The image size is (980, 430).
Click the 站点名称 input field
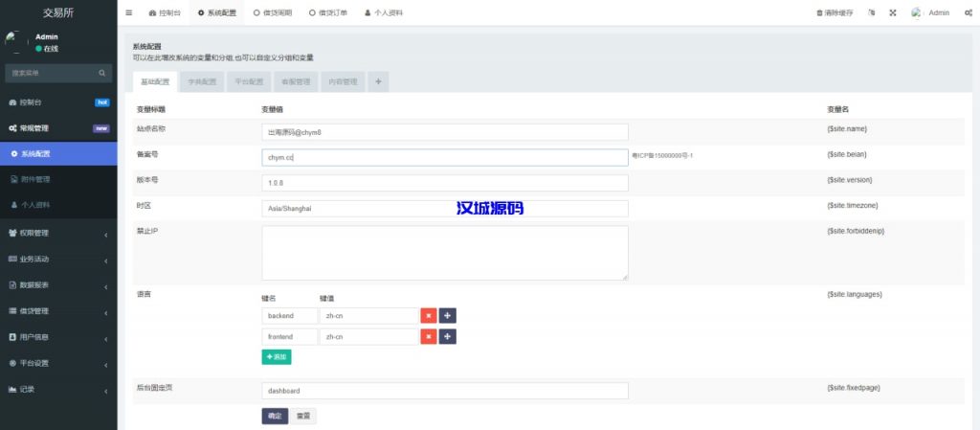coord(444,132)
